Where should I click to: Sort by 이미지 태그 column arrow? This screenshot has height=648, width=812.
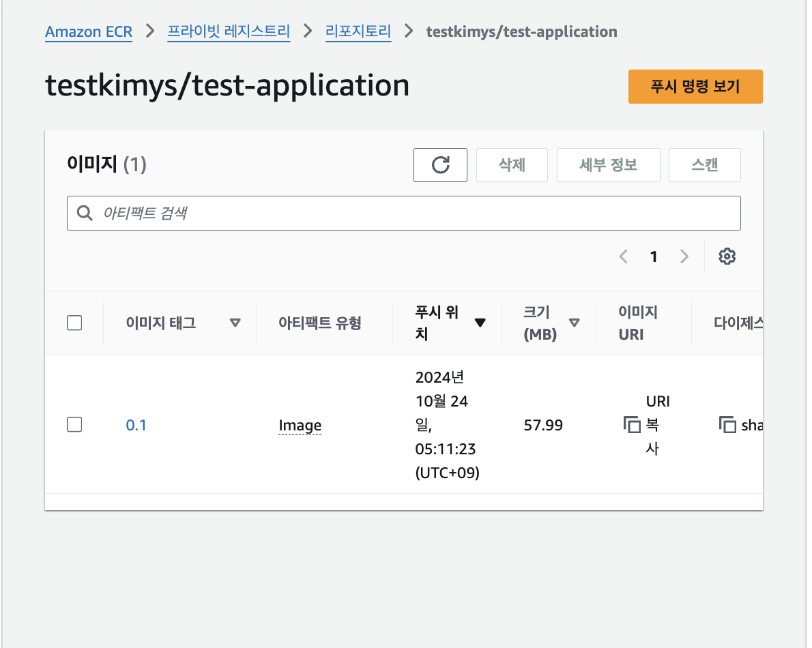(235, 323)
